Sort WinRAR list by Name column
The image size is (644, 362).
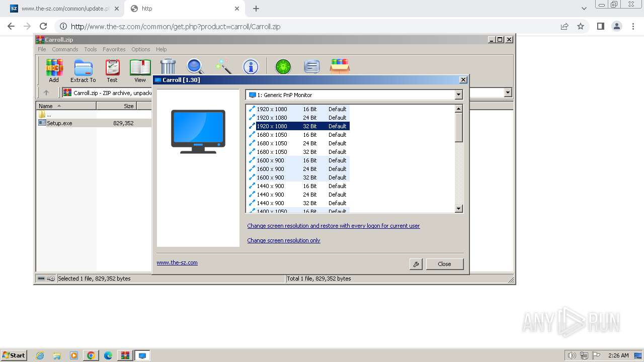[66, 106]
